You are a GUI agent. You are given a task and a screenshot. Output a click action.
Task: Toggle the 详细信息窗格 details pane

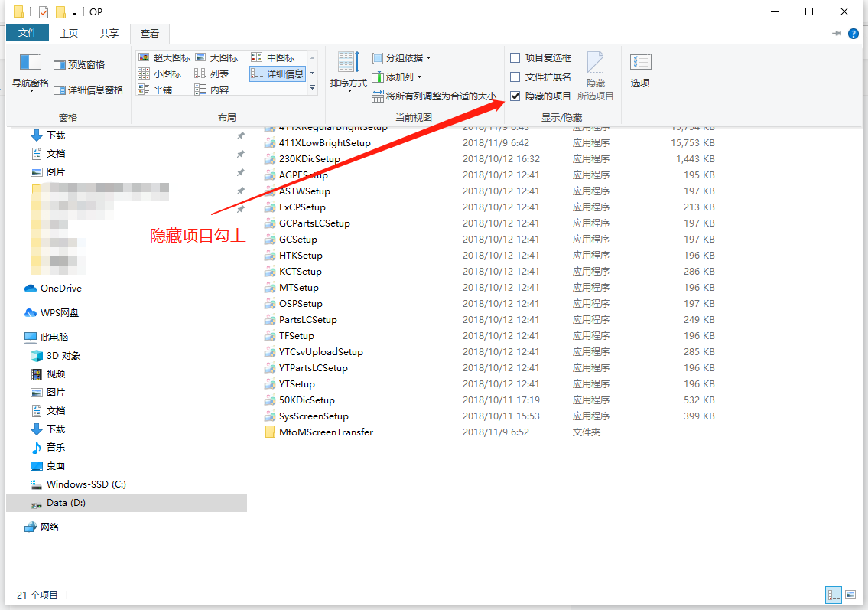pyautogui.click(x=88, y=90)
